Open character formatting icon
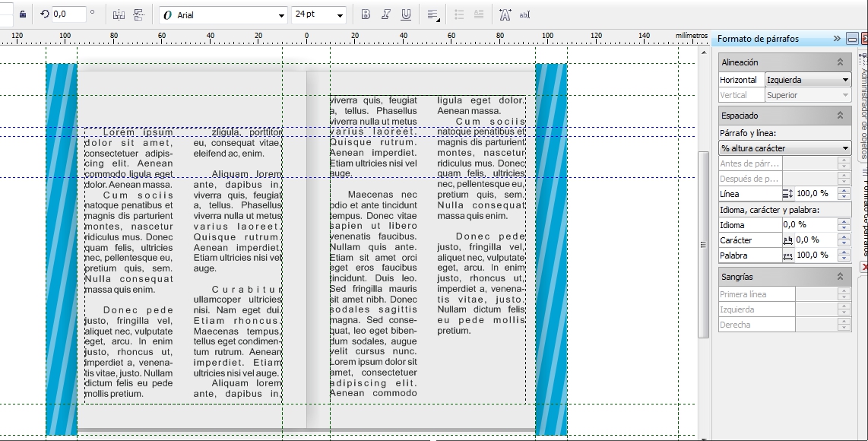Viewport: 868px width, 441px height. [x=505, y=14]
